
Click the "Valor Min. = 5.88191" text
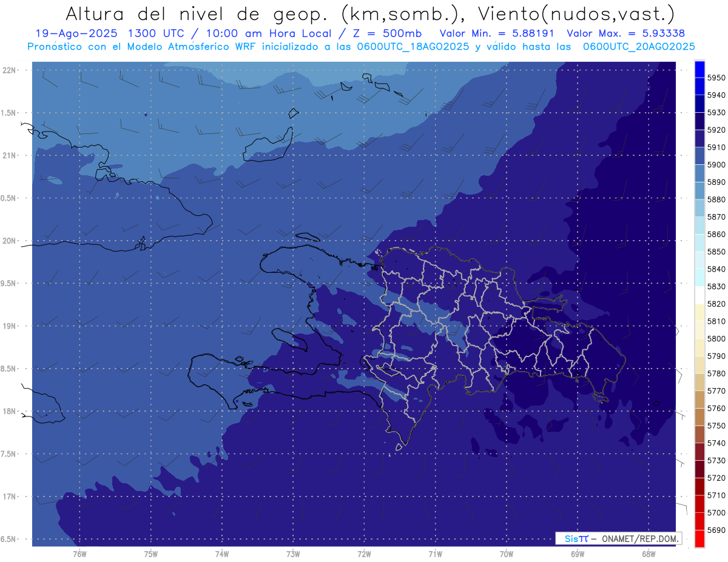click(497, 34)
